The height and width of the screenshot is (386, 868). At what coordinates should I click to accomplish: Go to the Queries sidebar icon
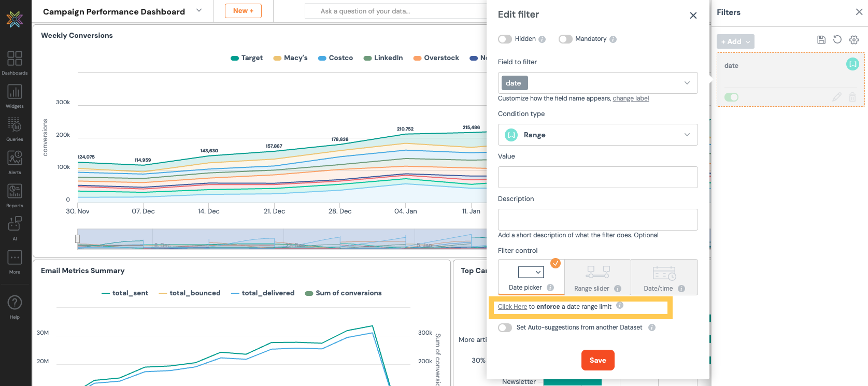click(15, 128)
